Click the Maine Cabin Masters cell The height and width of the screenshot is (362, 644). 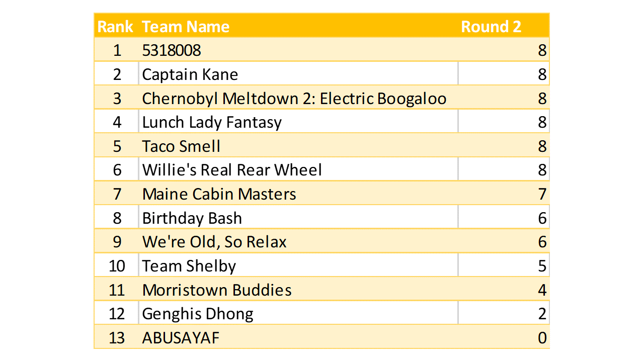coord(219,194)
